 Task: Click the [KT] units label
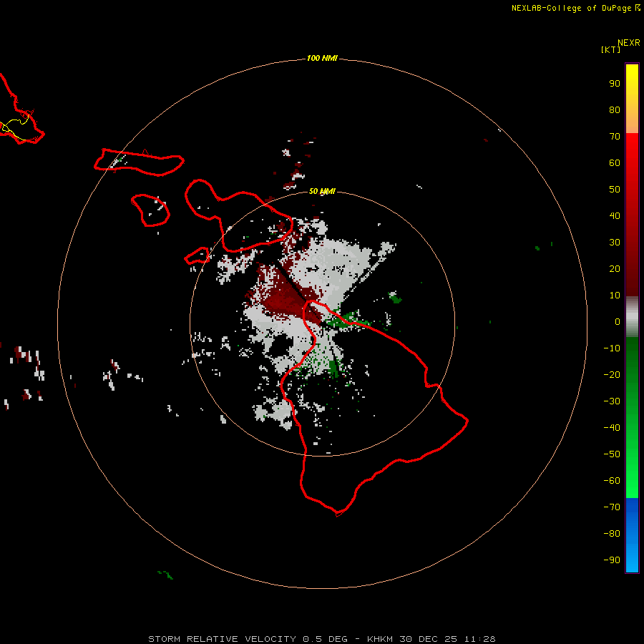pos(611,49)
